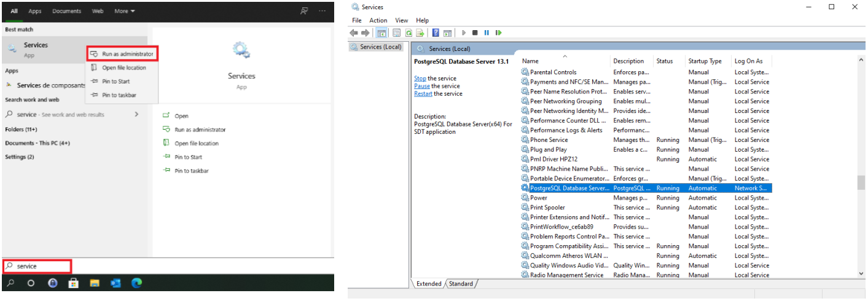This screenshot has width=868, height=301.
Task: Click the 'Restart' the service link
Action: click(423, 94)
